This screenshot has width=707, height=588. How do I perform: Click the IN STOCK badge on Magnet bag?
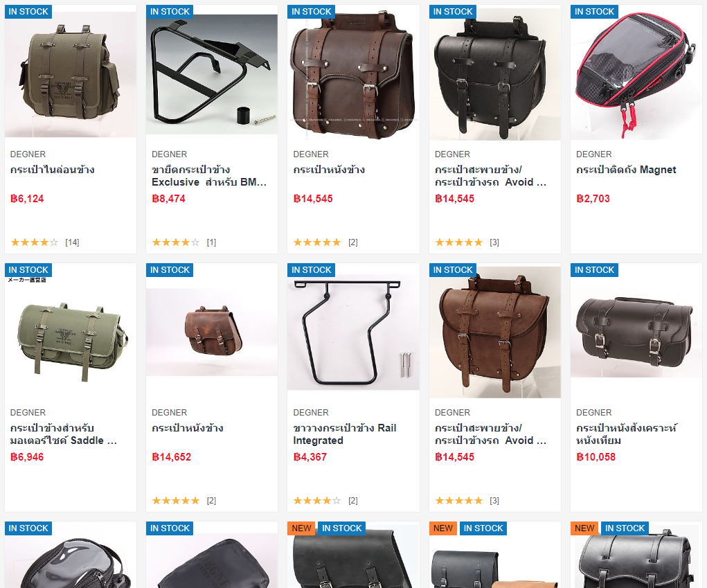pyautogui.click(x=594, y=12)
